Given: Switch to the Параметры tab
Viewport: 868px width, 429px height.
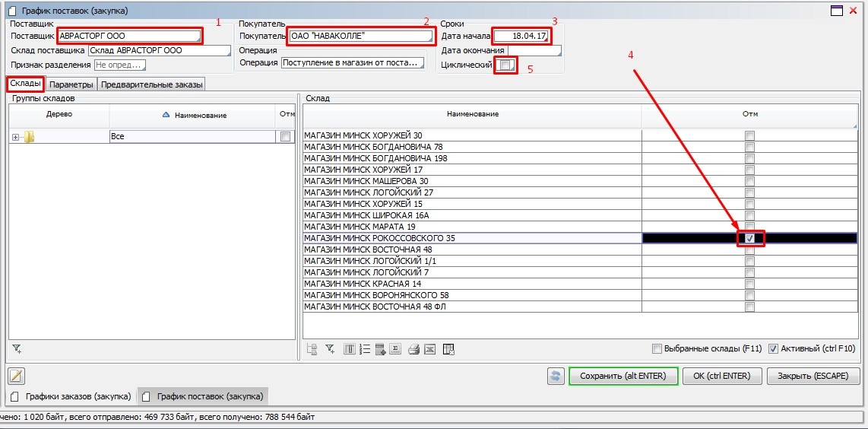Looking at the screenshot, I should 71,84.
